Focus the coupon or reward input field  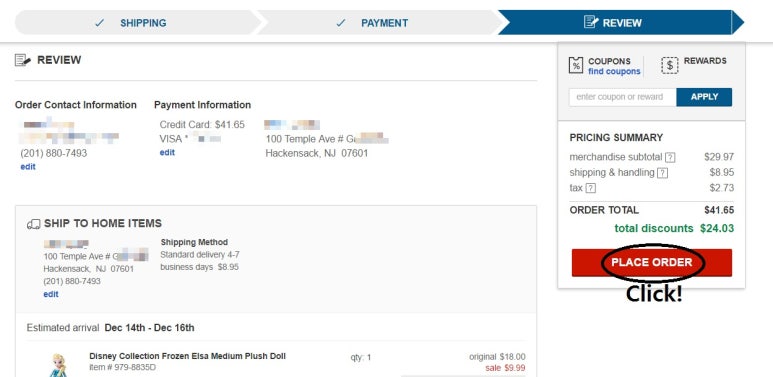click(623, 97)
